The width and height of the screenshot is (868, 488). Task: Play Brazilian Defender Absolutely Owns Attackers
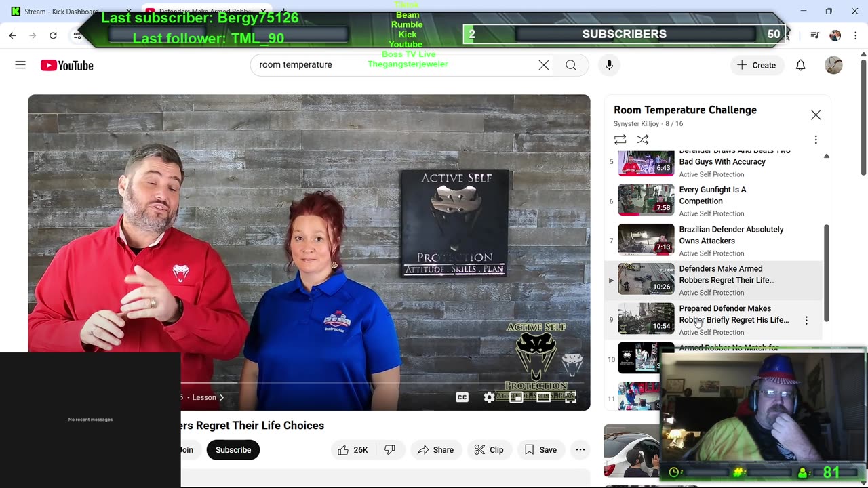coord(731,235)
